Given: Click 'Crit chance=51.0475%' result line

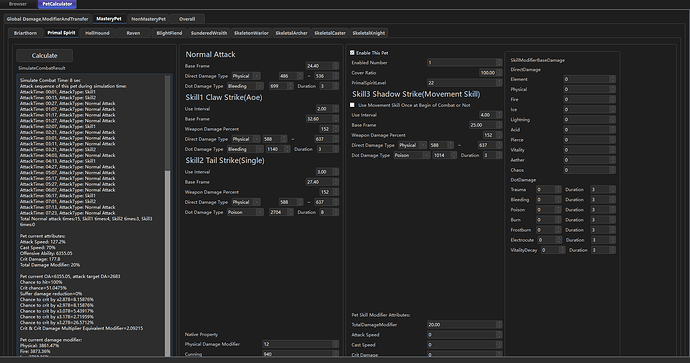Looking at the screenshot, I should click(44, 288).
